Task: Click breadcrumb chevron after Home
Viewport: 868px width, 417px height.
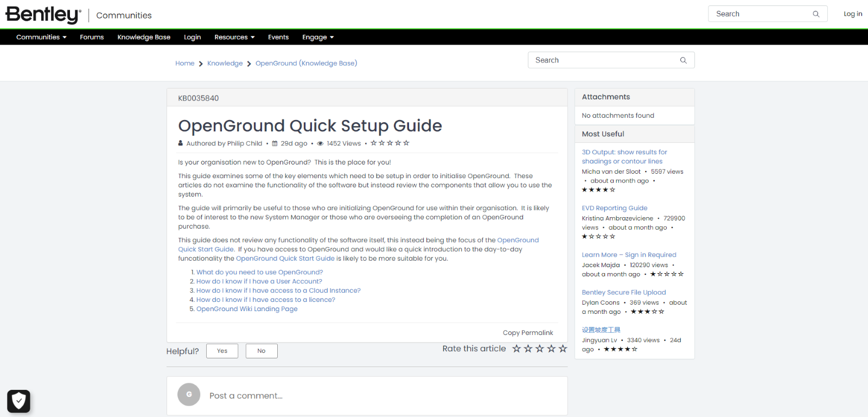Action: [x=201, y=64]
